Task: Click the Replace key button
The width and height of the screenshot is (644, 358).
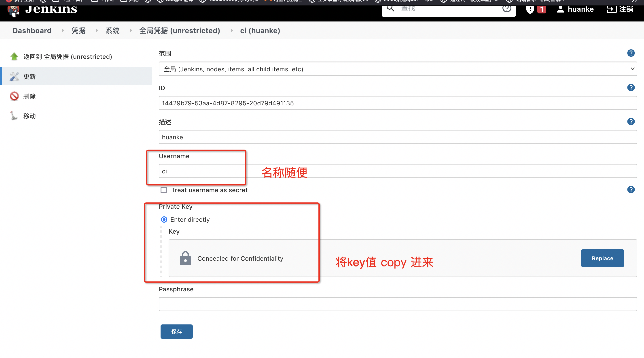Action: [602, 258]
